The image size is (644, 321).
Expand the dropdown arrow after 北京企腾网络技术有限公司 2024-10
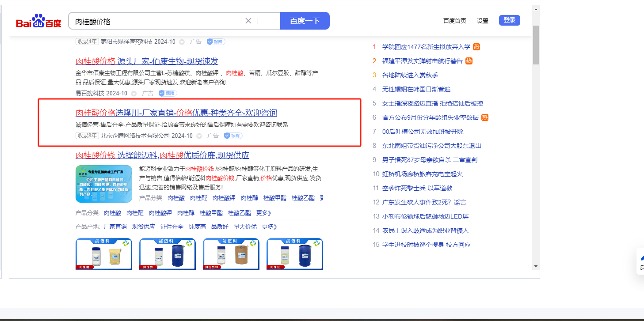pyautogui.click(x=199, y=136)
